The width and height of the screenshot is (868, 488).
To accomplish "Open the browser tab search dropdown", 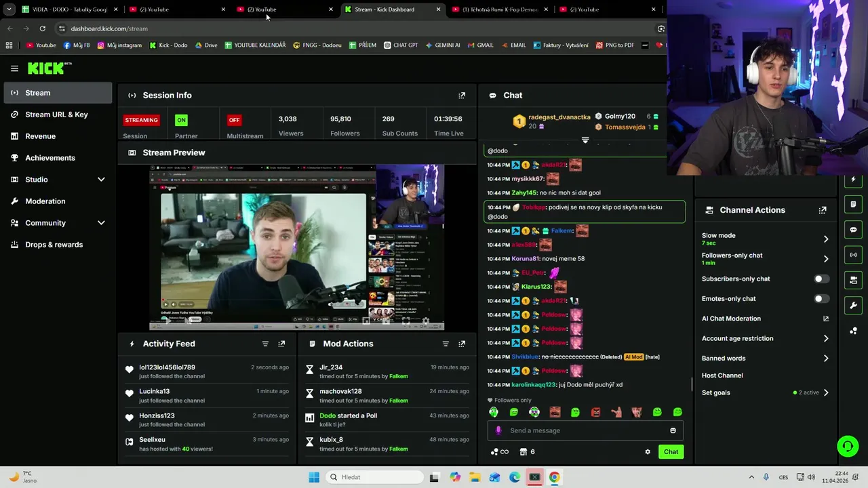I will (9, 9).
